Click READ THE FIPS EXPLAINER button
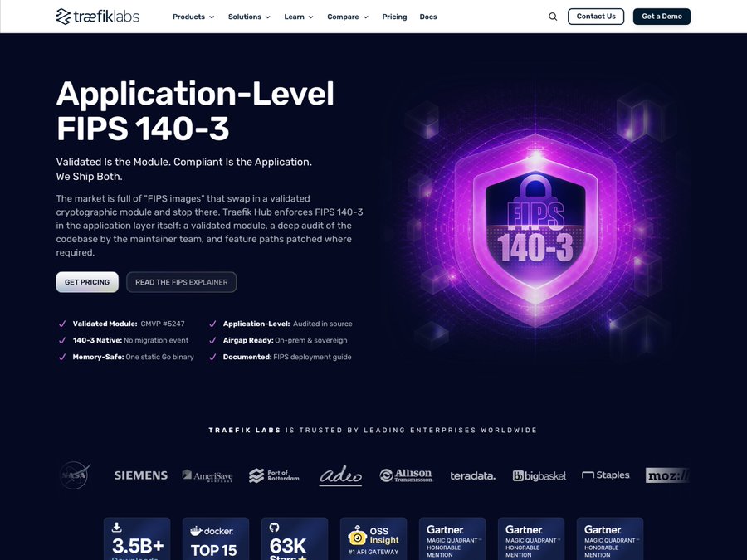747x560 pixels. pos(182,282)
